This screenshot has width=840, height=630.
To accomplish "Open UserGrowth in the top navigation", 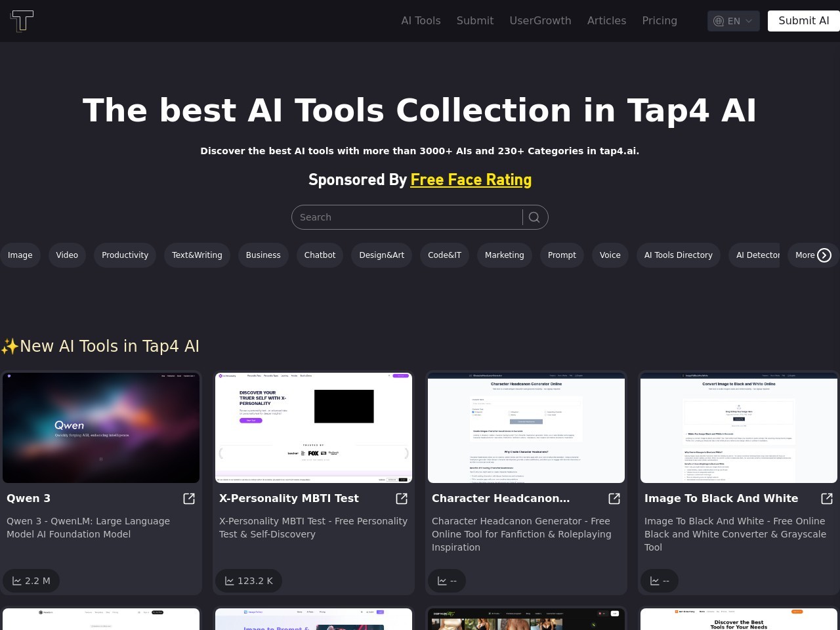I will pyautogui.click(x=541, y=20).
